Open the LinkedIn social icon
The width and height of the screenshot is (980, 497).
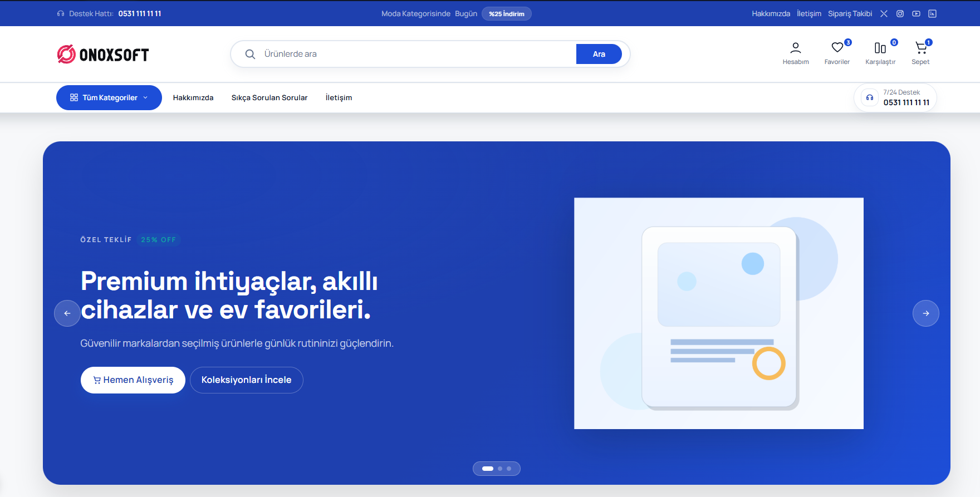(932, 14)
